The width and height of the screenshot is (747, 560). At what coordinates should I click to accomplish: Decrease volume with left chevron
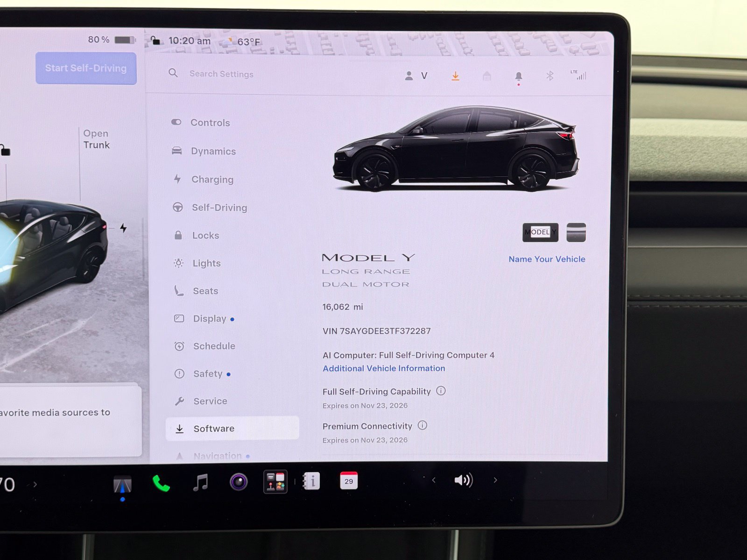pyautogui.click(x=434, y=480)
